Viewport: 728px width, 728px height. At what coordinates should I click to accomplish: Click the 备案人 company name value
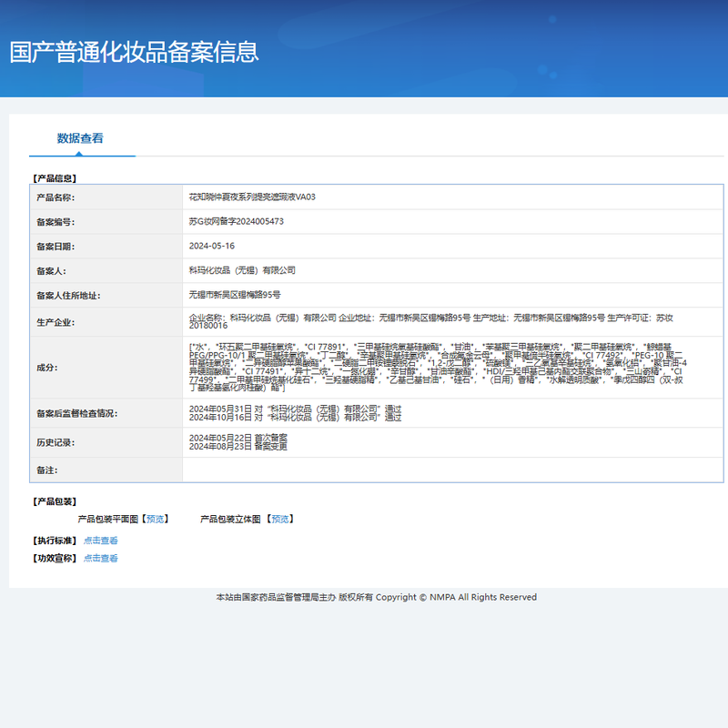point(241,270)
